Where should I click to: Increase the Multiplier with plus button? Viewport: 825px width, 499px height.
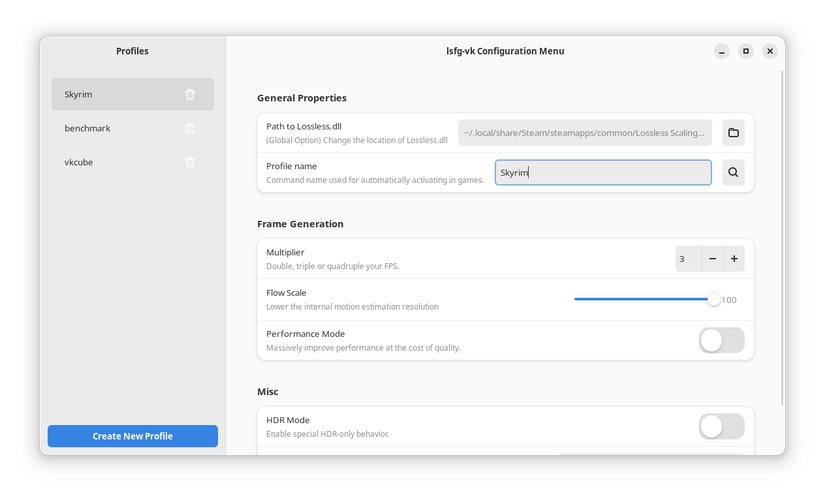coord(734,259)
